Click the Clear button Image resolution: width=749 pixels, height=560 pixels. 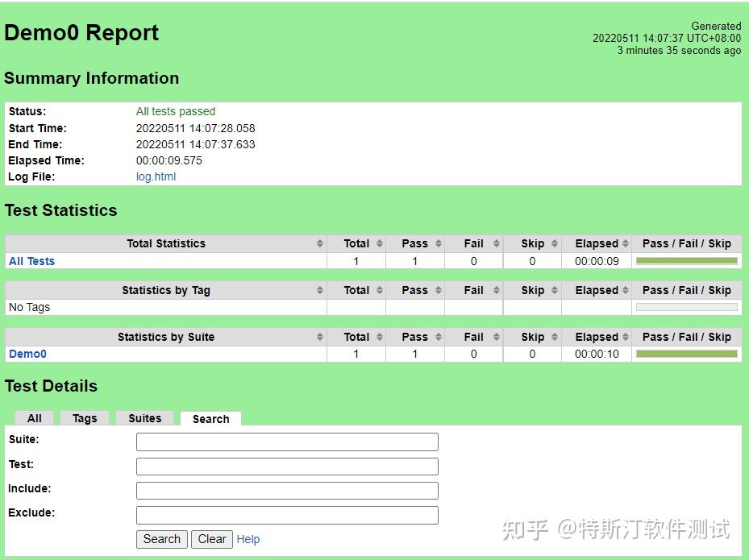tap(211, 539)
